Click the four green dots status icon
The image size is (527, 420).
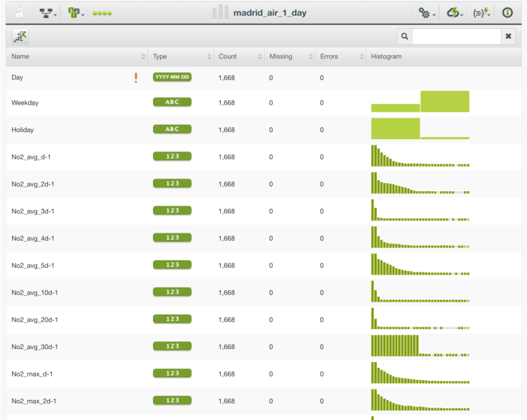point(101,13)
